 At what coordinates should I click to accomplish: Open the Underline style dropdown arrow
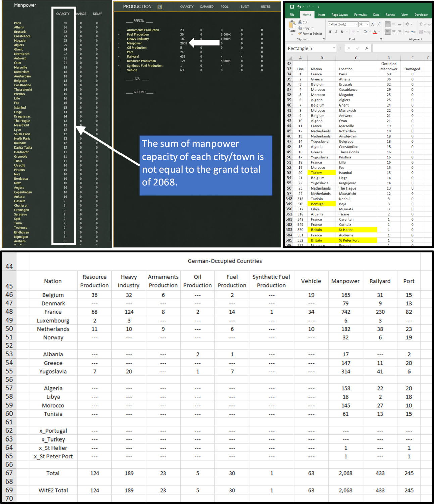coord(346,32)
